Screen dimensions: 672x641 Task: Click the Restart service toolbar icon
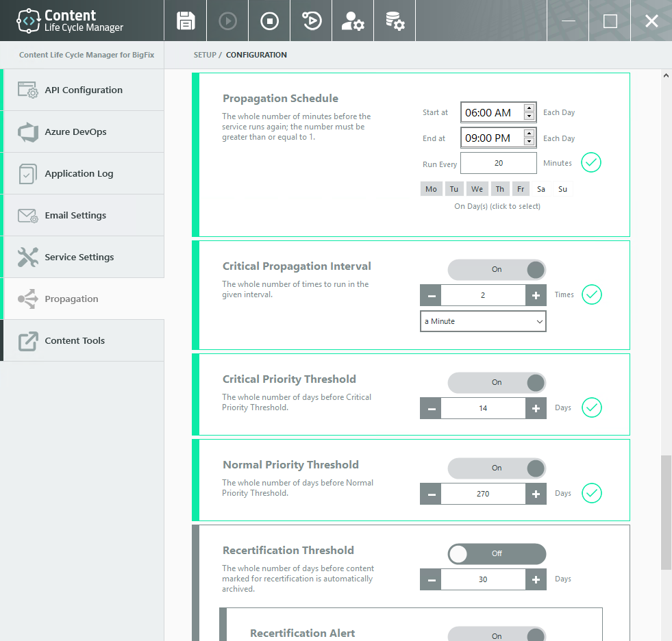coord(311,21)
